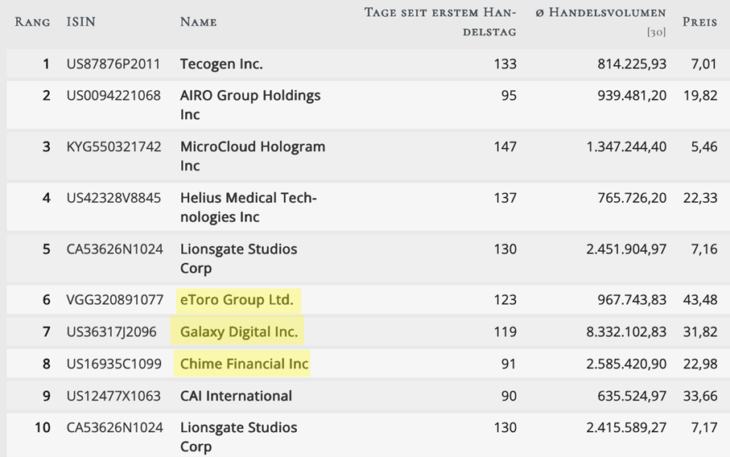730x457 pixels.
Task: Click the volume value 967.743,83
Action: pyautogui.click(x=632, y=300)
